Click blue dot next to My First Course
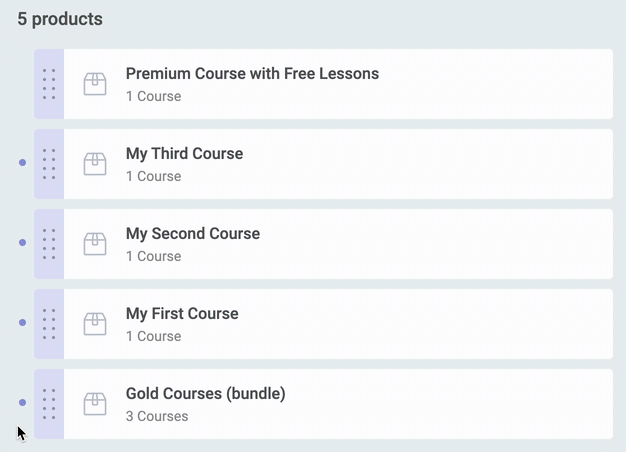This screenshot has width=626, height=452. point(23,322)
